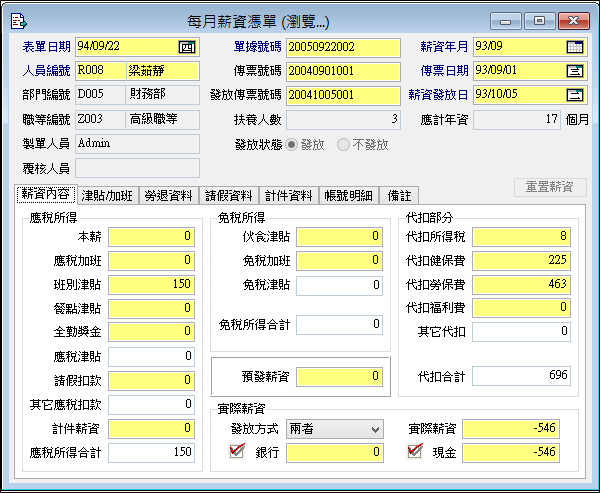
Task: Click the app icon in title bar
Action: point(19,19)
